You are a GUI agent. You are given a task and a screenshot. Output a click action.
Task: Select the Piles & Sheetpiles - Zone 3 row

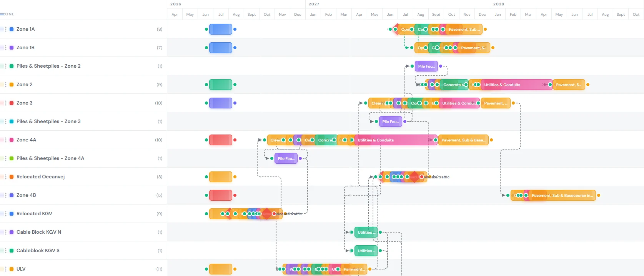(x=48, y=121)
